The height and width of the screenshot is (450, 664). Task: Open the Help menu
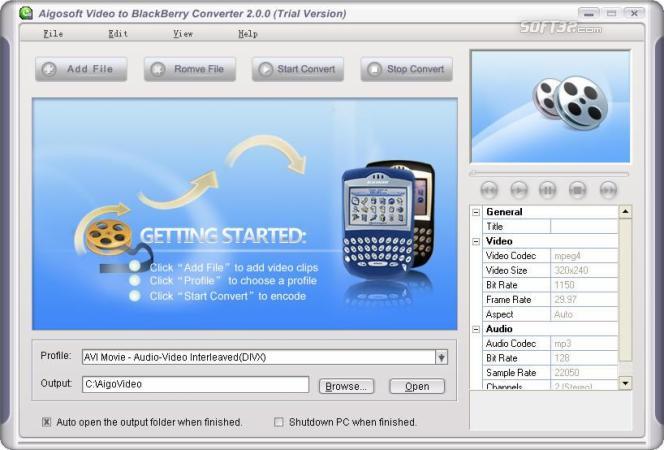248,34
